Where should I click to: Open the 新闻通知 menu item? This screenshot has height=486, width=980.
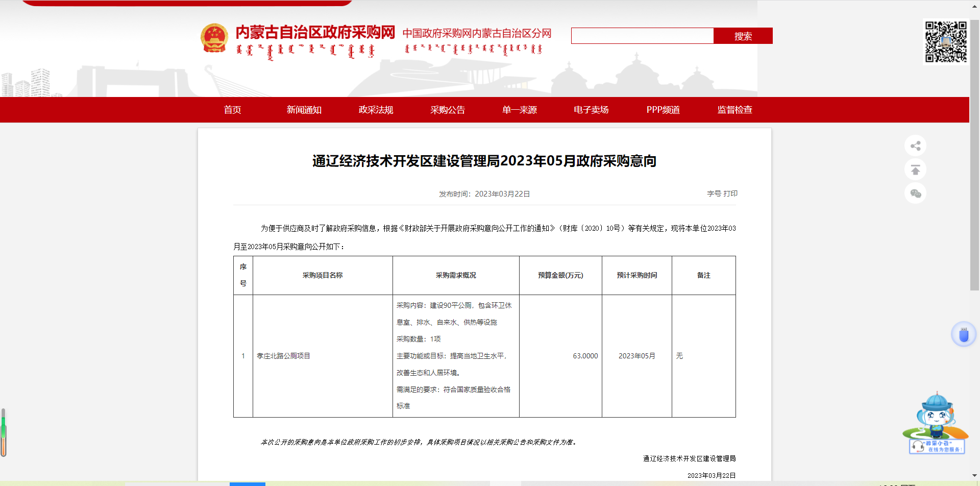tap(304, 110)
